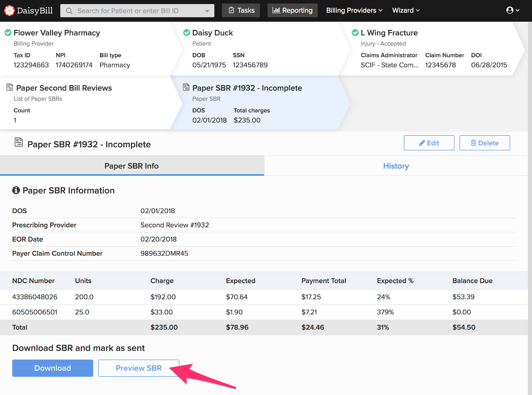Click the DaisyBill brand name

point(35,11)
